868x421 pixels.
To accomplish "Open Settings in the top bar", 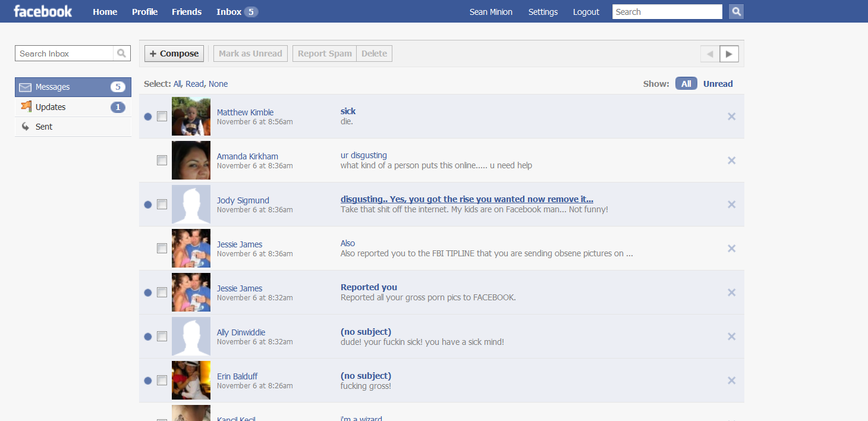I will (543, 12).
